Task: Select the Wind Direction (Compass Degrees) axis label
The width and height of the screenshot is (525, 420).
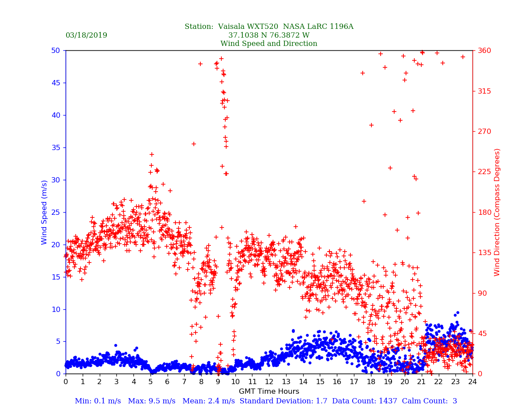Action: [x=497, y=212]
